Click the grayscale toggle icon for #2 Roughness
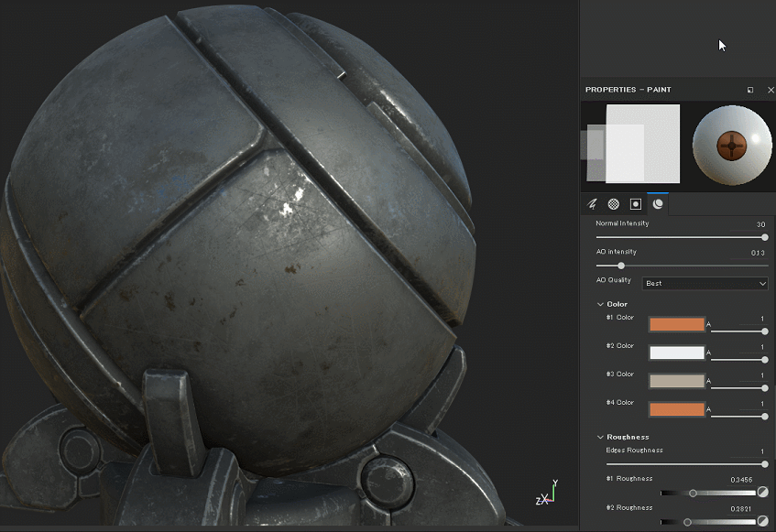The image size is (776, 532). [x=762, y=521]
